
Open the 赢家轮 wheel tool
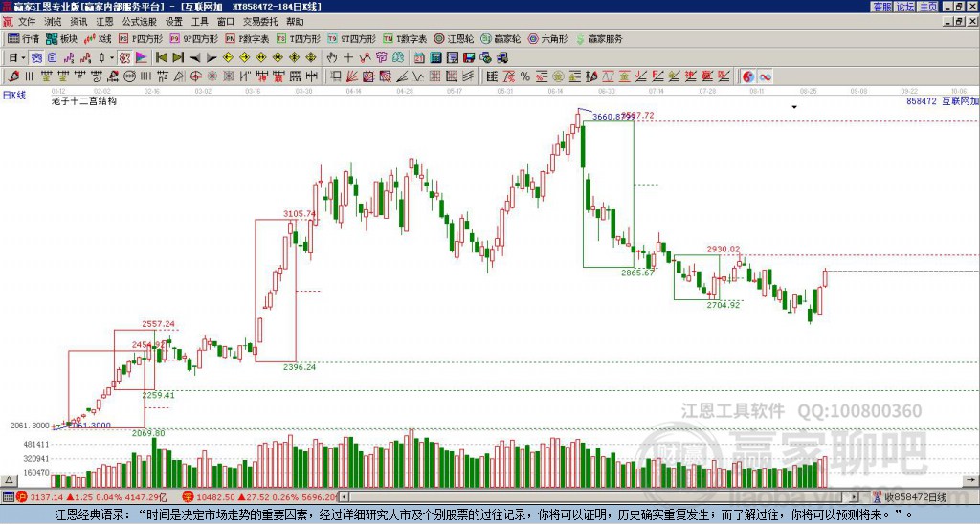[501, 38]
